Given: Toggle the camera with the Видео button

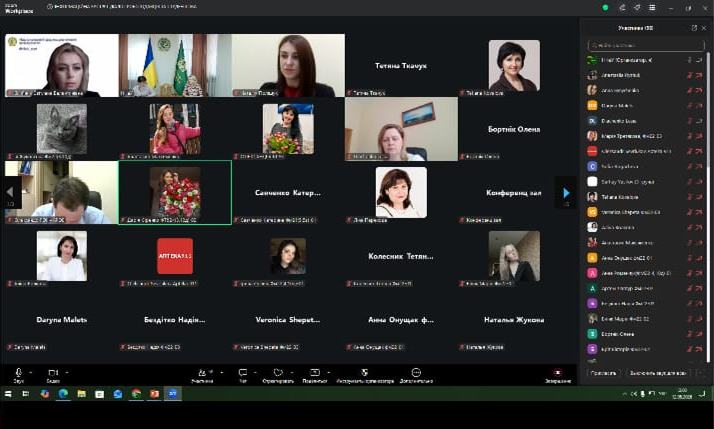Looking at the screenshot, I should [53, 375].
